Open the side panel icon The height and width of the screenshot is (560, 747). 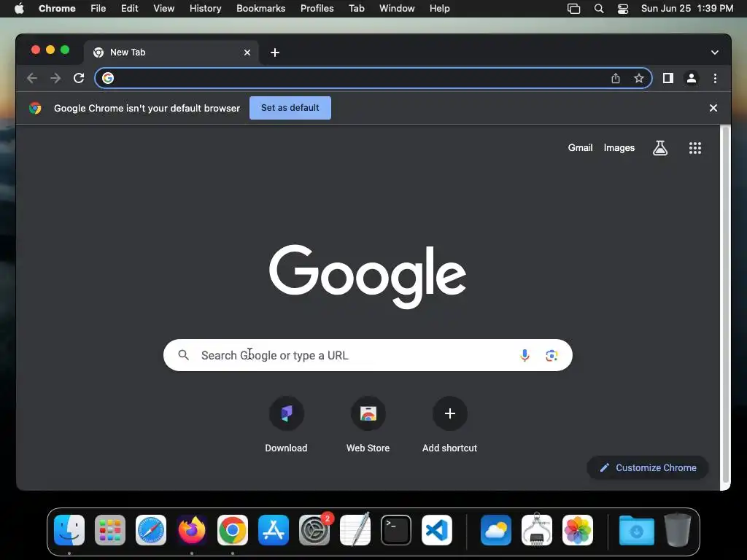click(x=668, y=78)
